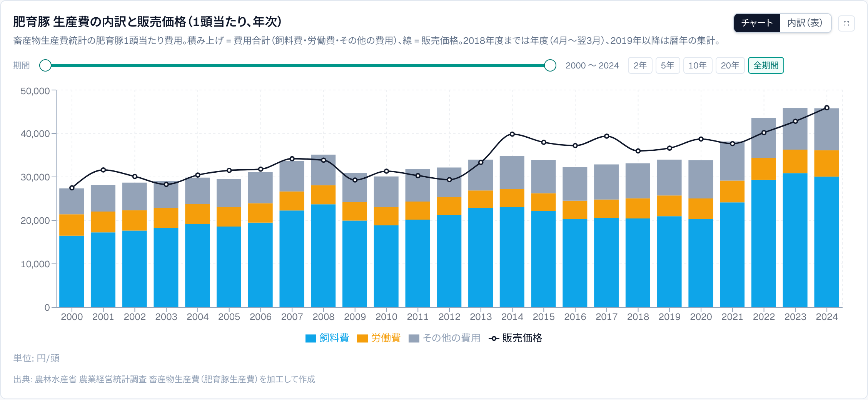Click the 10,000 y-axis label
The width and height of the screenshot is (868, 400).
pyautogui.click(x=35, y=264)
